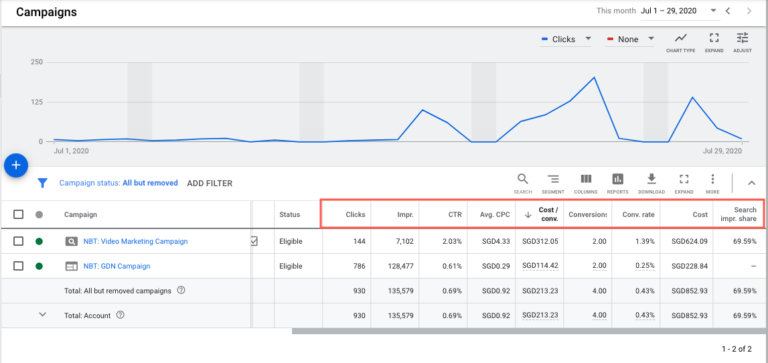Go to the next date range
The height and width of the screenshot is (363, 768).
[749, 11]
